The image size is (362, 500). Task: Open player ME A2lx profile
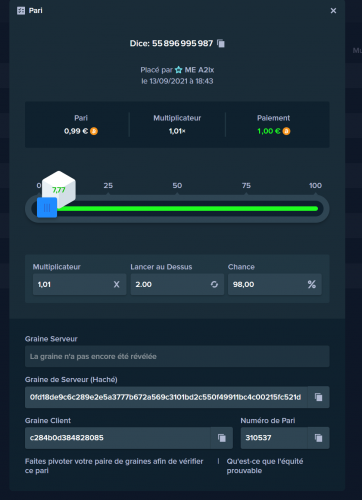(199, 70)
